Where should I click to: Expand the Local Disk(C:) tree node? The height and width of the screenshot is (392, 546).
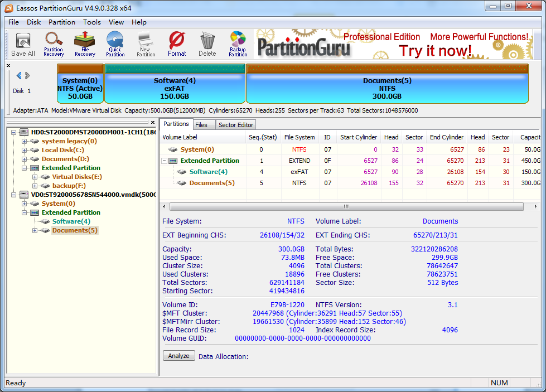(24, 150)
